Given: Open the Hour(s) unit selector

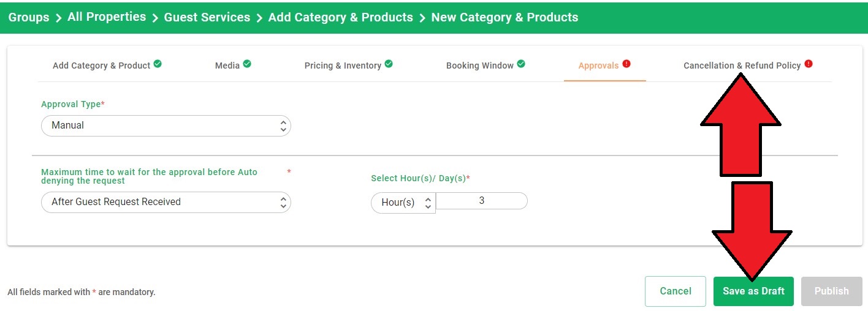Looking at the screenshot, I should (x=403, y=203).
